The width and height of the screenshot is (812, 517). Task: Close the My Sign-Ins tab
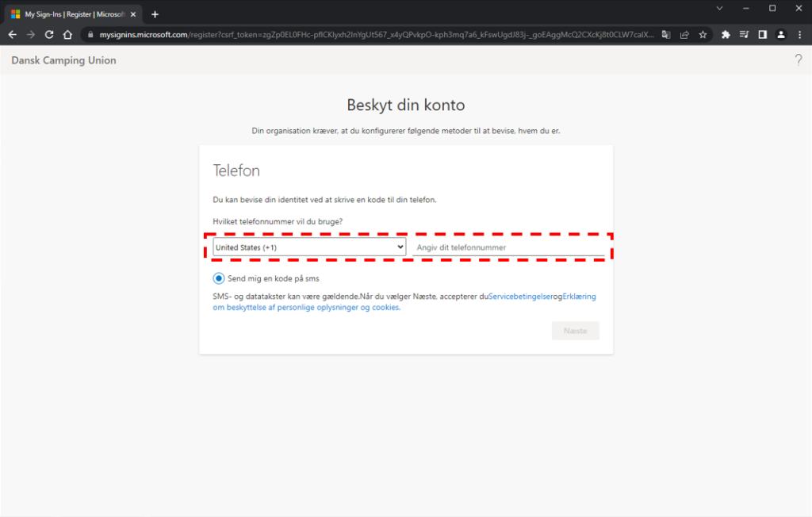click(134, 14)
